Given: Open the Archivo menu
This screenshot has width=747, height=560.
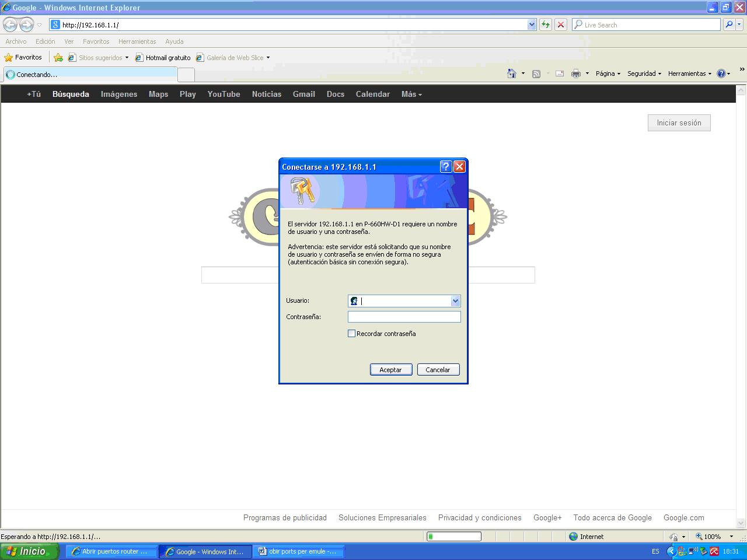Looking at the screenshot, I should [16, 41].
